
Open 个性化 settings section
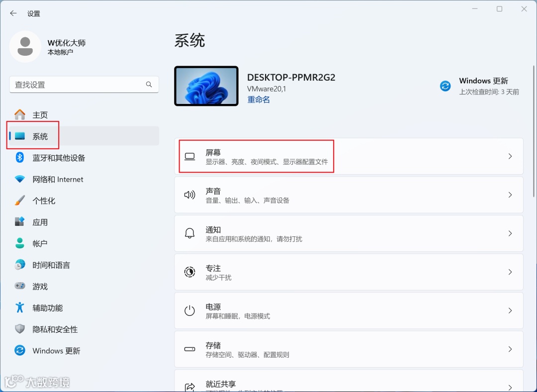(84, 200)
